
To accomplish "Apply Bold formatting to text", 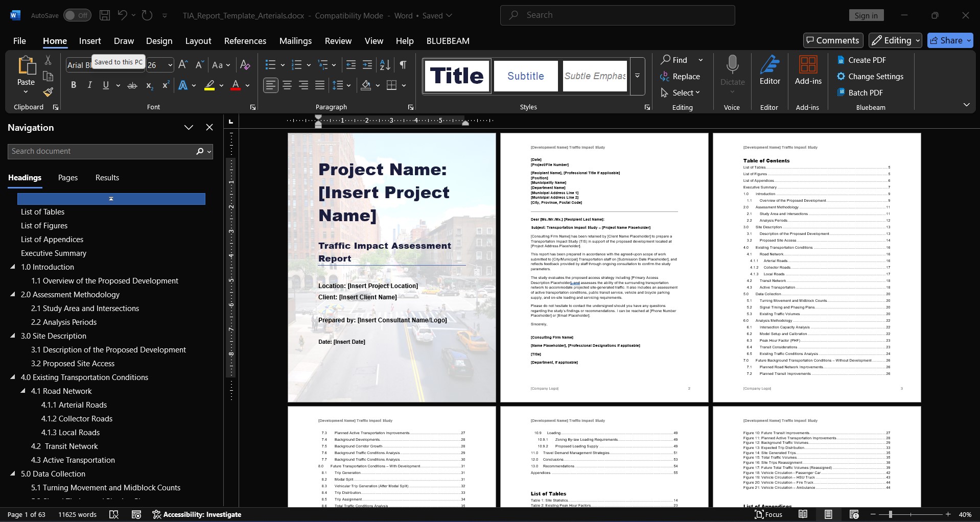I will click(73, 85).
